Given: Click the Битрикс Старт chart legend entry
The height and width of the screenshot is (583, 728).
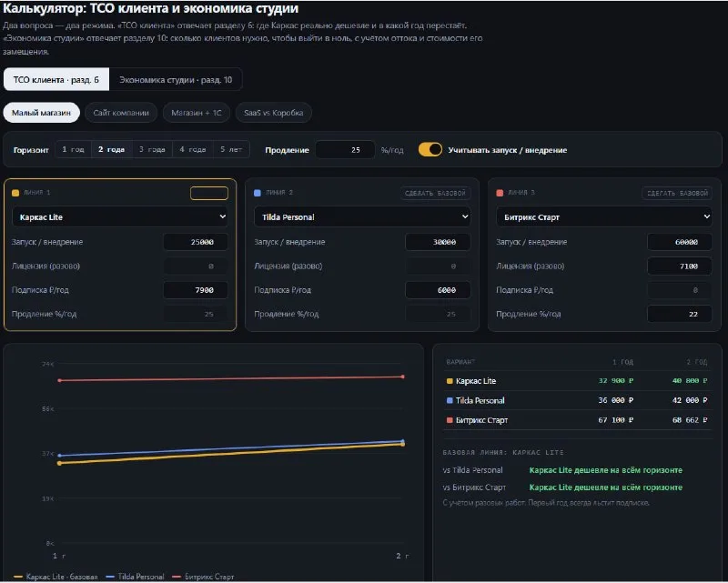Looking at the screenshot, I should pos(203,577).
